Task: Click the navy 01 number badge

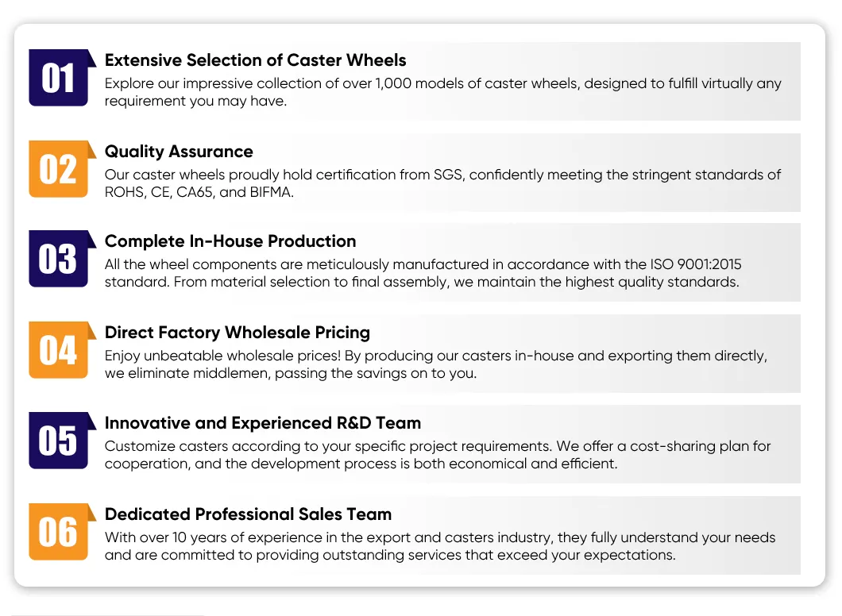Action: pyautogui.click(x=59, y=78)
